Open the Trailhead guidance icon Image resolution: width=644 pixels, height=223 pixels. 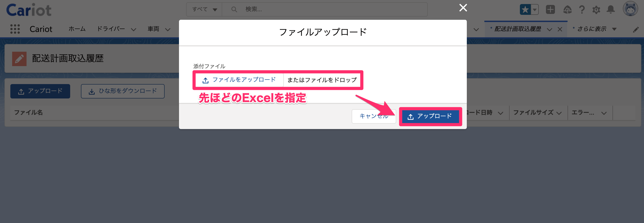(x=567, y=10)
